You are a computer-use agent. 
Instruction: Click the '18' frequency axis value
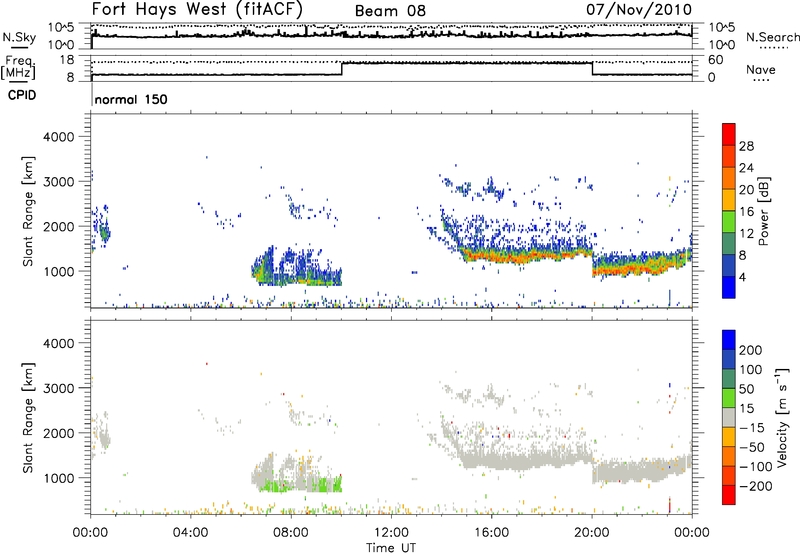67,60
